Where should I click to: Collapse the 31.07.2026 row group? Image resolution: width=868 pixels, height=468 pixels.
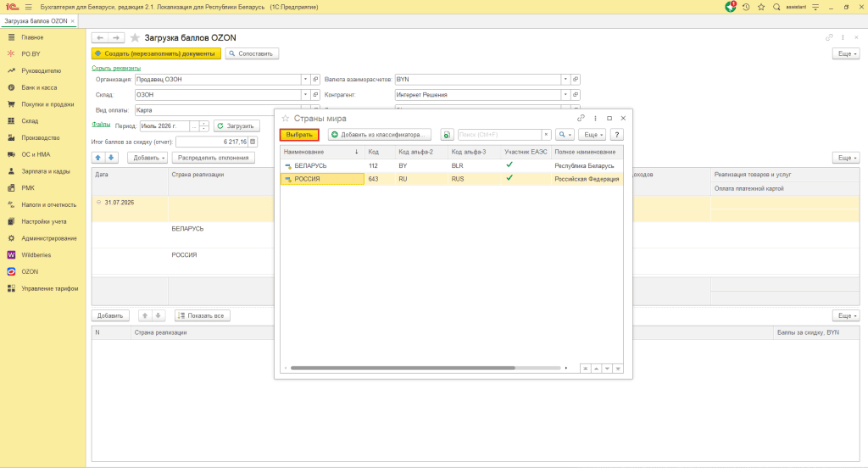point(98,202)
